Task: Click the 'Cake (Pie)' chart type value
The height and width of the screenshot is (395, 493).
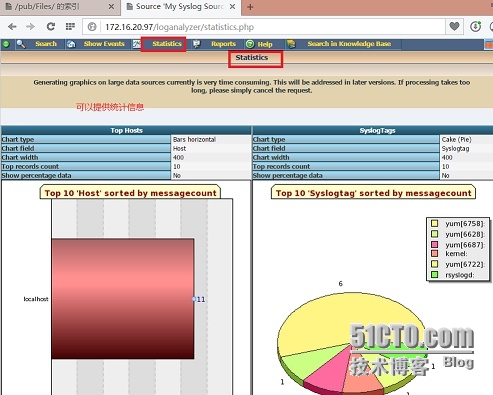Action: pos(456,139)
